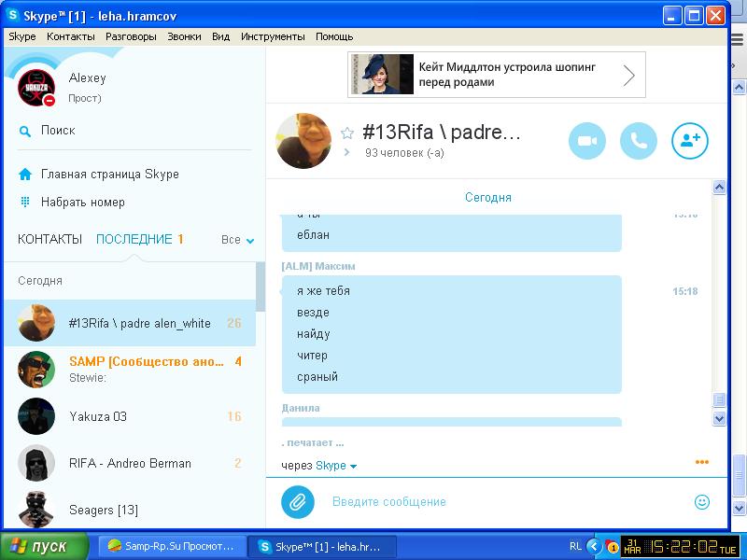747x560 pixels.
Task: Click the 15:18 message timestamp
Action: [685, 291]
